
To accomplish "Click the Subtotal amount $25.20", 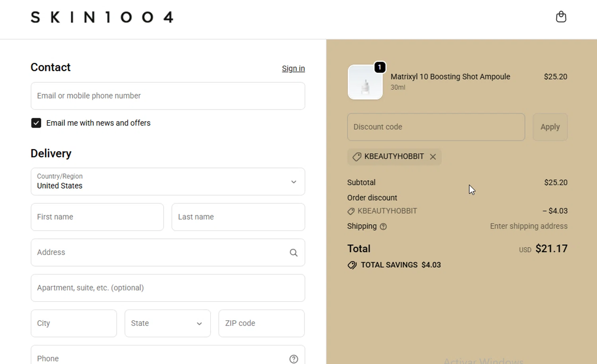I will [x=556, y=183].
